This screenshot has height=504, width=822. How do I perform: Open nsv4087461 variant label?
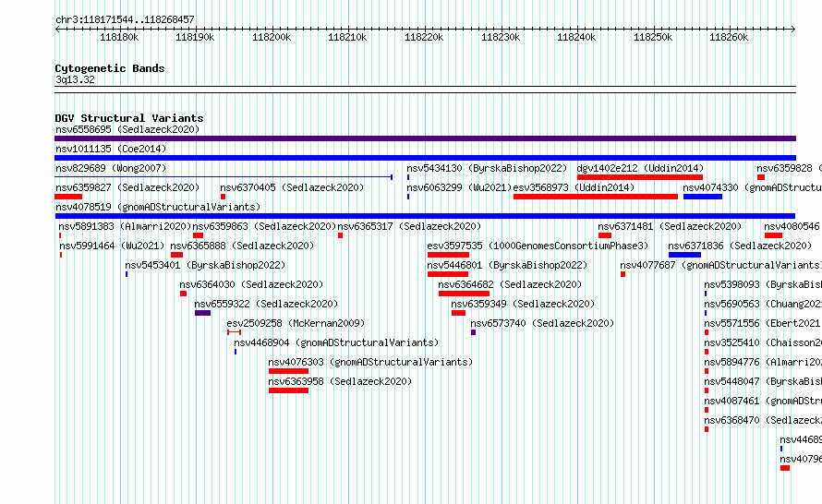763,401
